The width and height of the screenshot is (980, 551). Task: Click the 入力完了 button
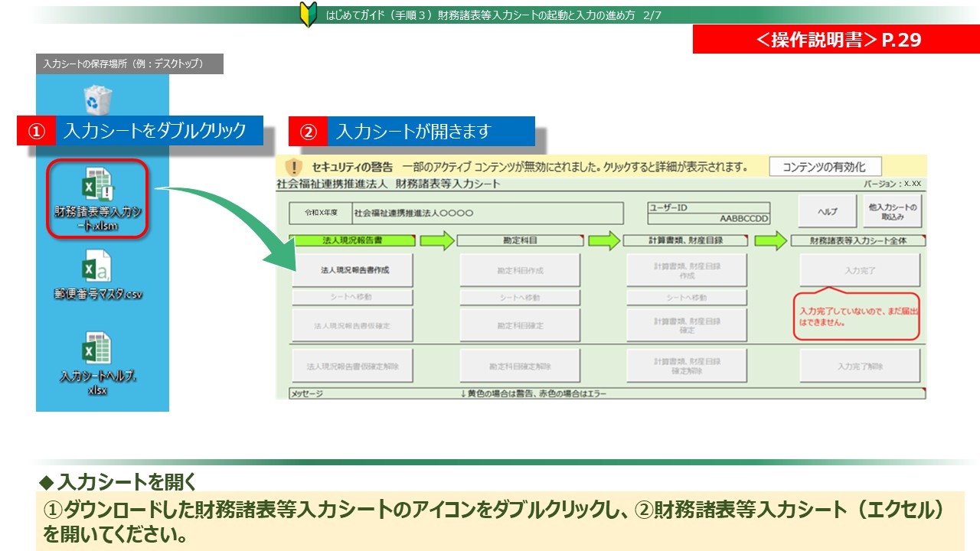(860, 270)
